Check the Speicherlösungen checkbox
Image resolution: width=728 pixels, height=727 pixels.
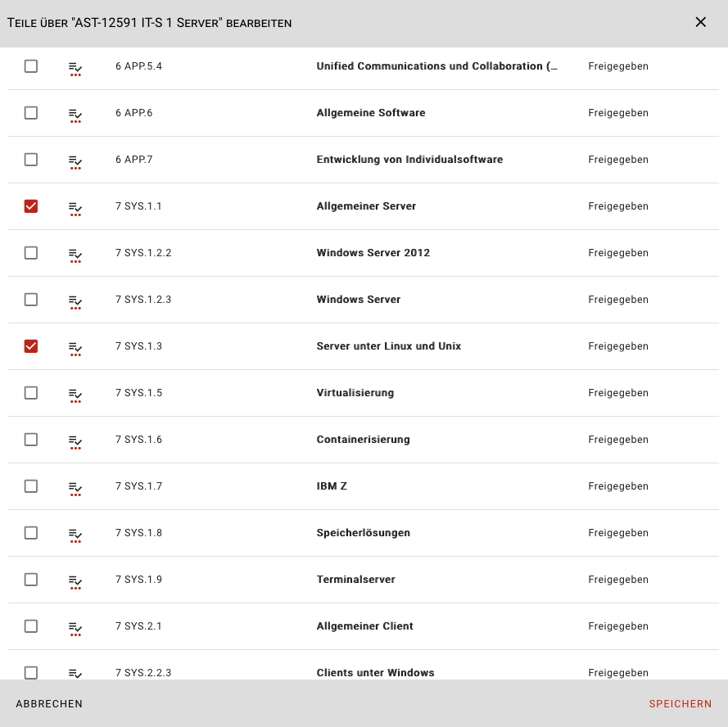coord(31,533)
